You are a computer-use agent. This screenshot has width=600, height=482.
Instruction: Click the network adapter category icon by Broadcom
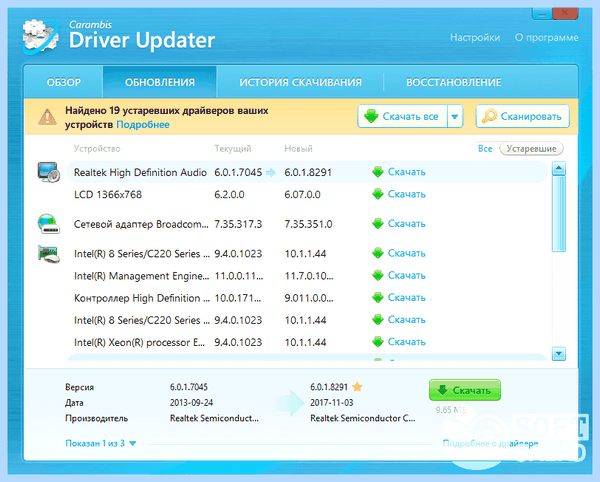point(49,224)
